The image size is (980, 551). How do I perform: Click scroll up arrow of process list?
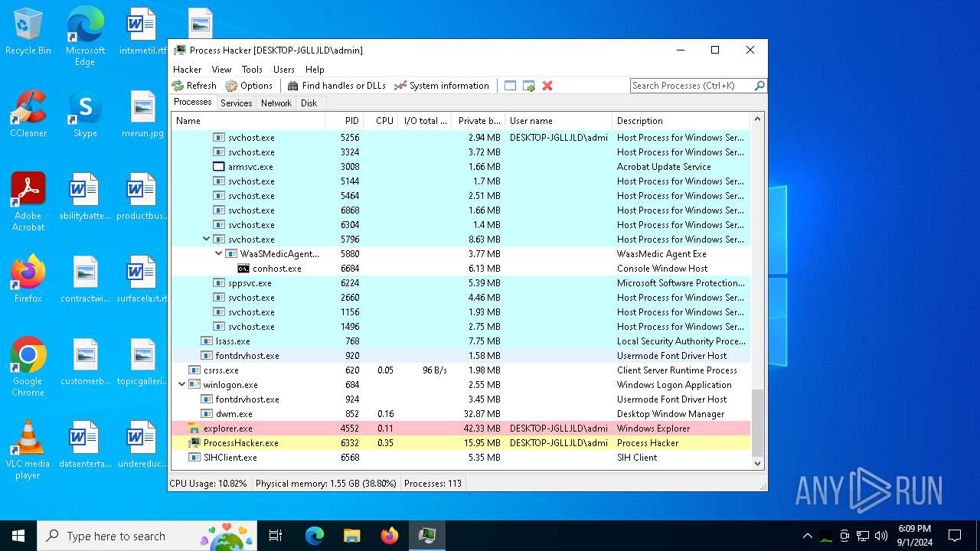point(758,119)
